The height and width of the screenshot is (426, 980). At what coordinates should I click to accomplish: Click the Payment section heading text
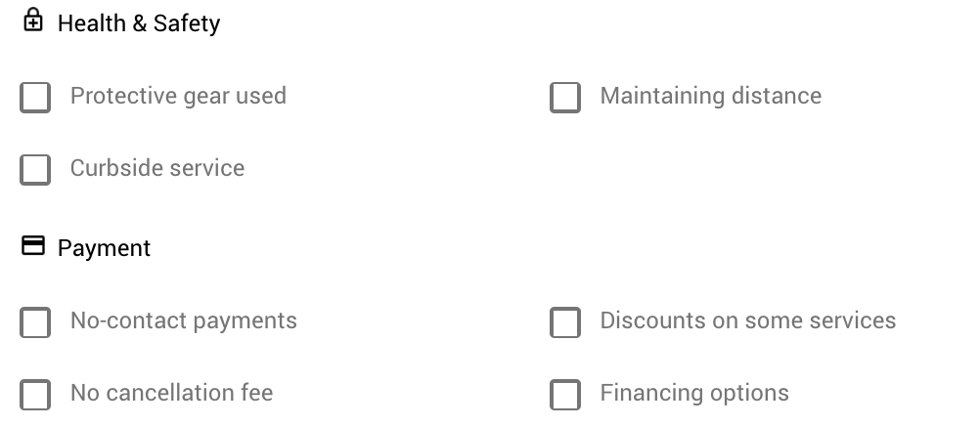point(104,248)
